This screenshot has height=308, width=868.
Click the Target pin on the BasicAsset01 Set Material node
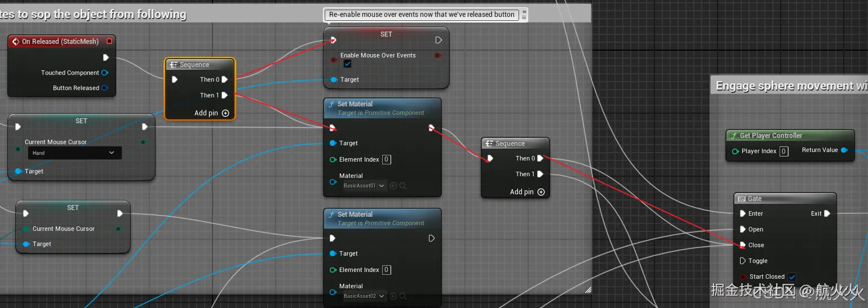pyautogui.click(x=333, y=143)
